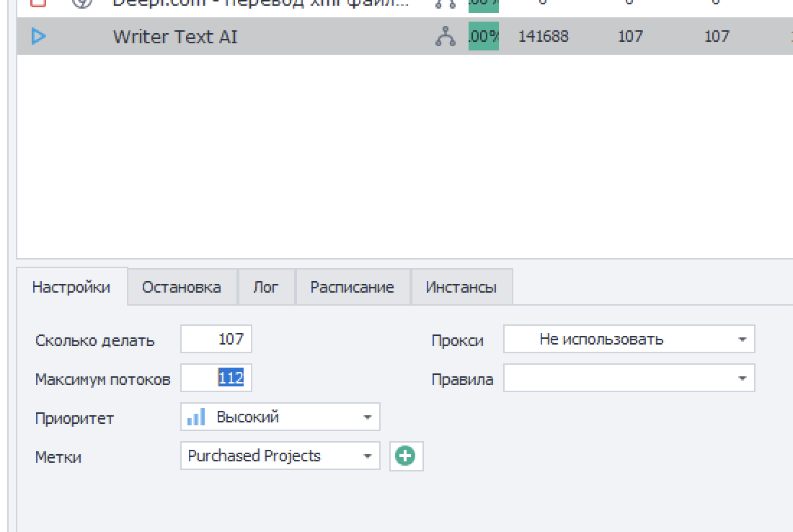This screenshot has height=532, width=793.
Task: Click the blue play icon for Writer Text AI
Action: point(38,37)
